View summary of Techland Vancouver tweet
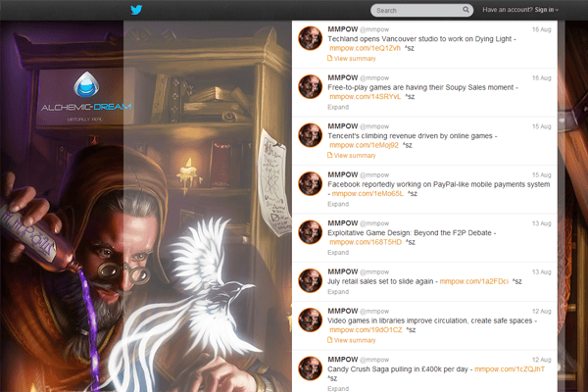 (x=352, y=59)
